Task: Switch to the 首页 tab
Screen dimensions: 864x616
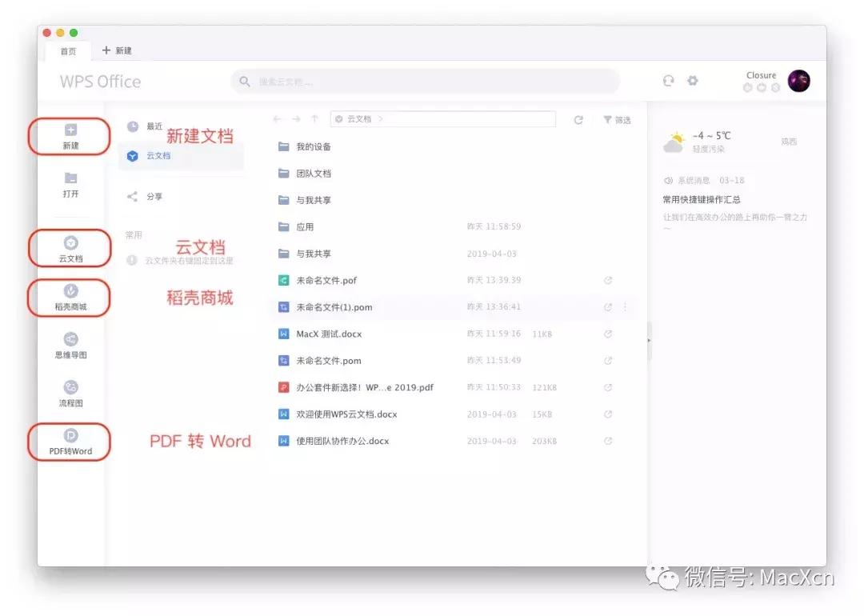Action: 68,51
